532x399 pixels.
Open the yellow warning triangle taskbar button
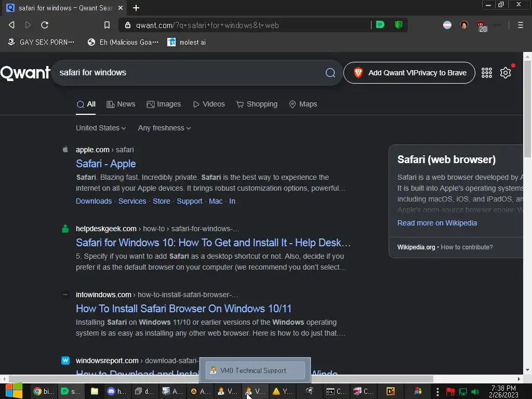tap(283, 391)
